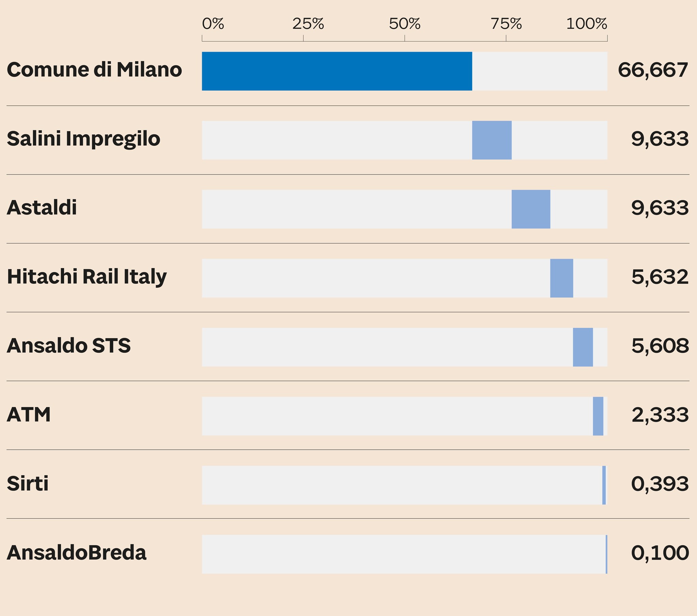Click the Sirti label
Screen dimensions: 697x616
[28, 484]
